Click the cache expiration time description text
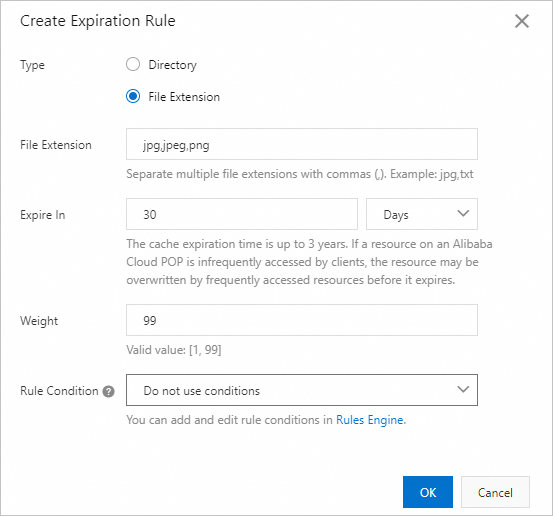This screenshot has width=553, height=516. tap(309, 262)
